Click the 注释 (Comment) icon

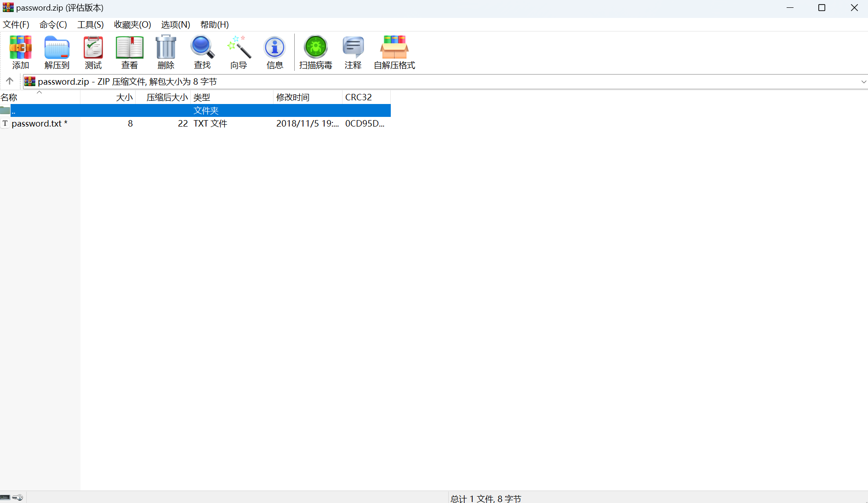(353, 47)
